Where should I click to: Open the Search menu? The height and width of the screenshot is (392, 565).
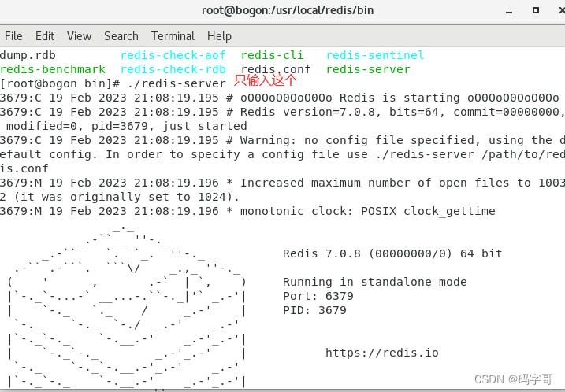[121, 36]
